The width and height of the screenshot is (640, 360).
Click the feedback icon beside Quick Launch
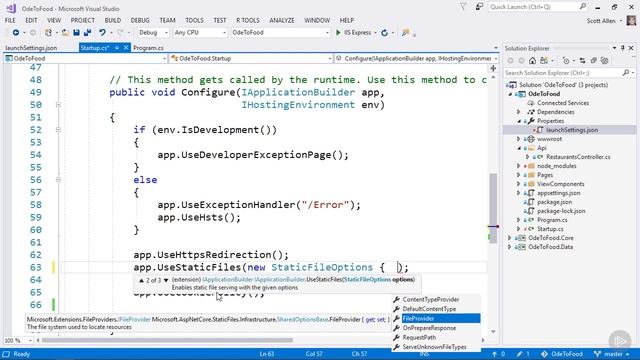click(479, 7)
